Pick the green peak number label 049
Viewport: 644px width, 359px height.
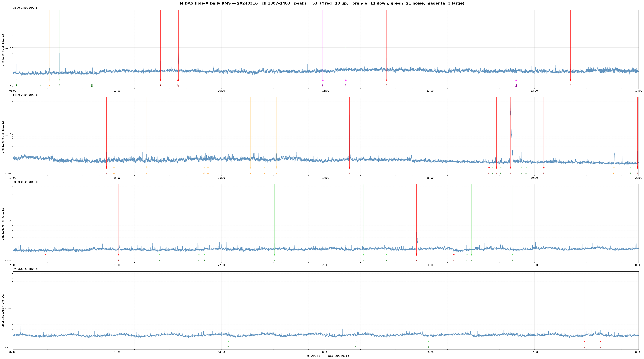coord(356,347)
